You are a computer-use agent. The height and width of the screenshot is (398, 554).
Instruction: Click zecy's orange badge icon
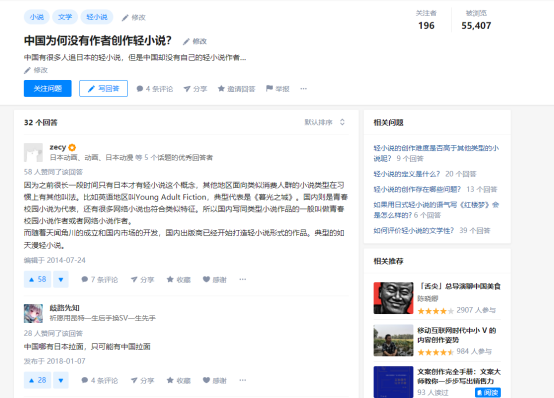72,147
